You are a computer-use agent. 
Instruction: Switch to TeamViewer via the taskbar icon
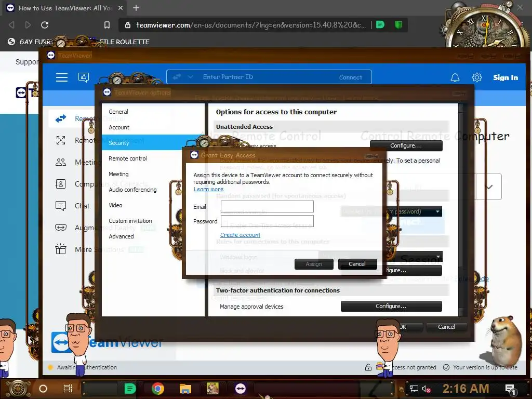pos(240,389)
